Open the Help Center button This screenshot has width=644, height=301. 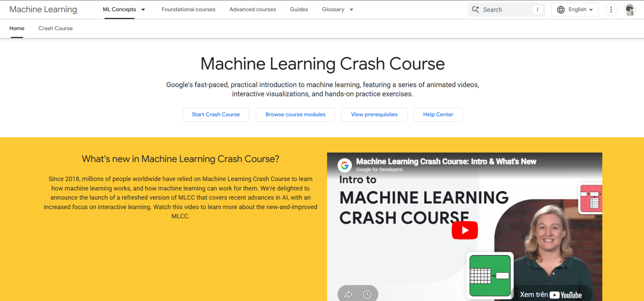click(438, 114)
